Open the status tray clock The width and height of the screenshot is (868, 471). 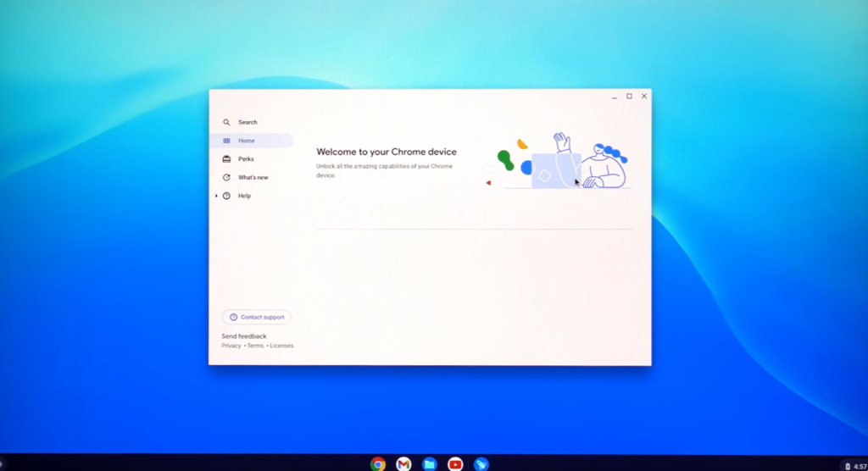click(860, 467)
